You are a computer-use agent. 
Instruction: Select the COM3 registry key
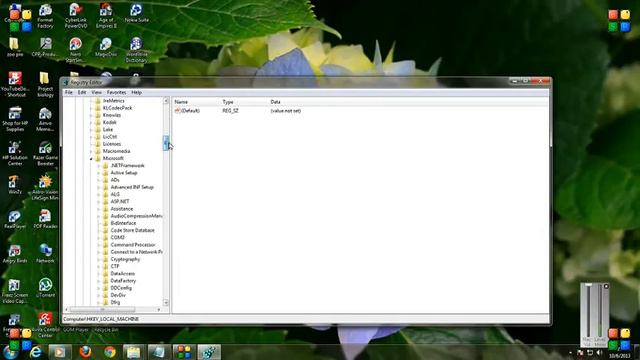coord(118,238)
